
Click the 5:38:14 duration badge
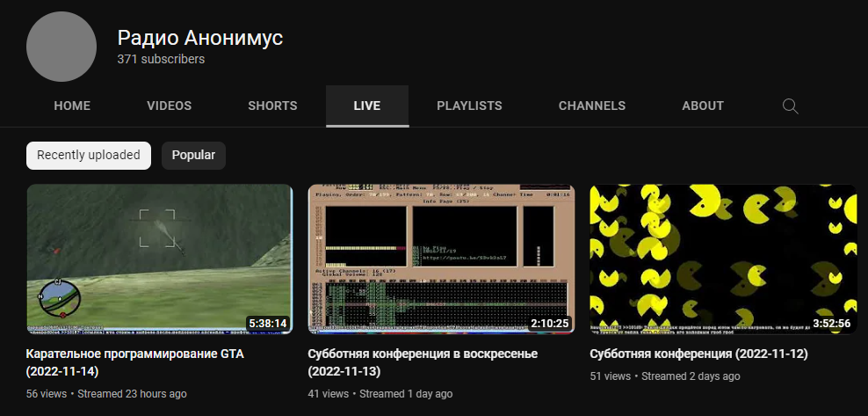[x=268, y=324]
